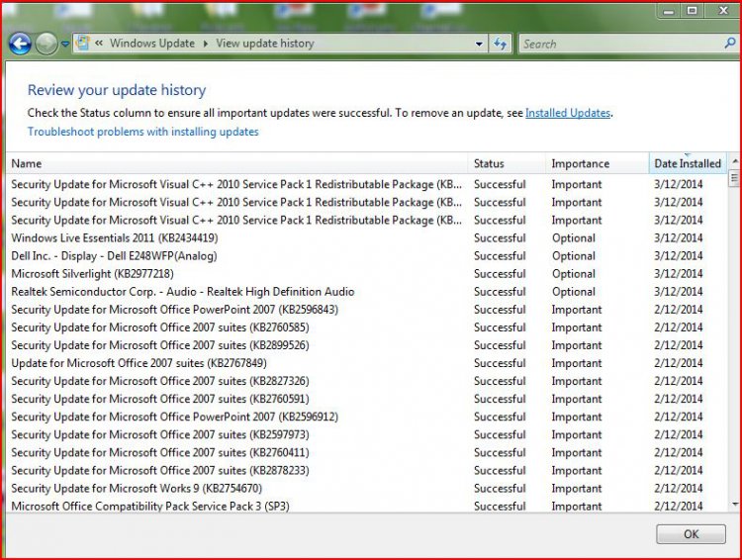Click the Forward navigation arrow button
This screenshot has height=560, width=742.
(x=46, y=44)
